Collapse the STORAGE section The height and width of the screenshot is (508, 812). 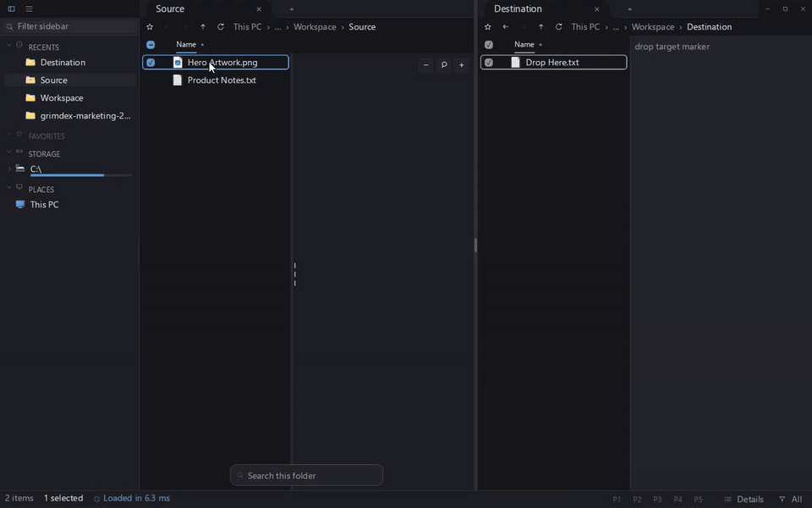click(x=8, y=152)
